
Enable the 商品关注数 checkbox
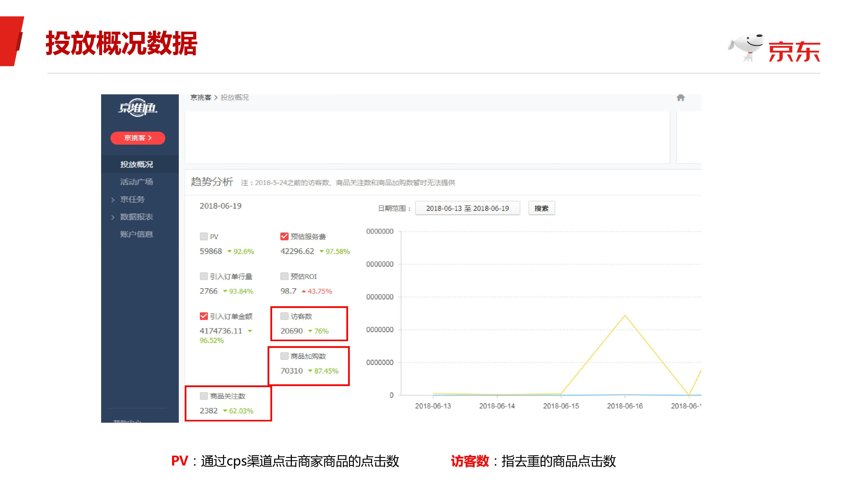pyautogui.click(x=204, y=396)
